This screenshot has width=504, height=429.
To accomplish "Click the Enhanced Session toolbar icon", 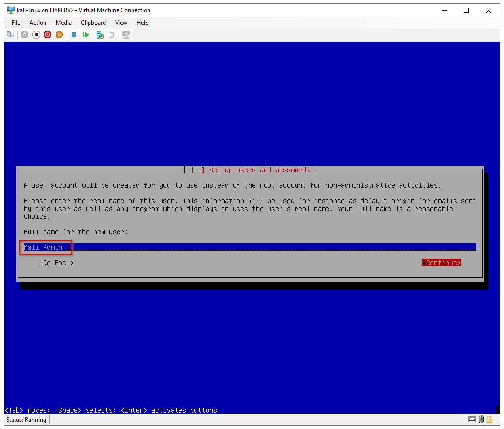I will point(126,35).
